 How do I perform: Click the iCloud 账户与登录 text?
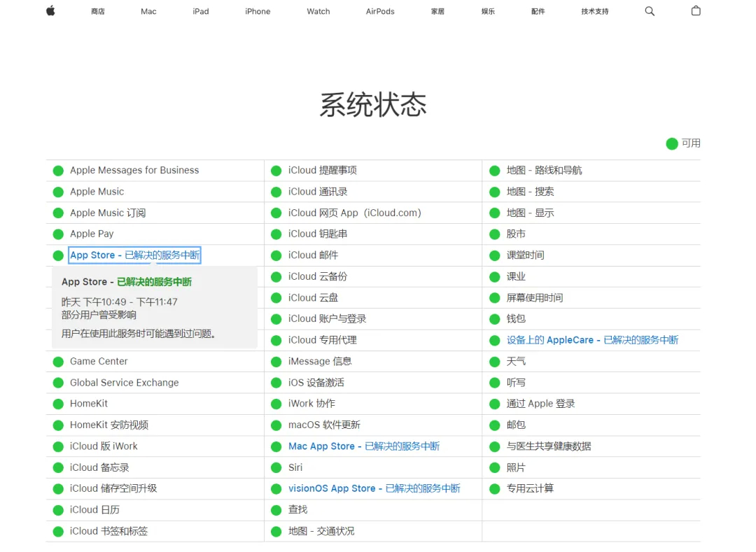328,319
